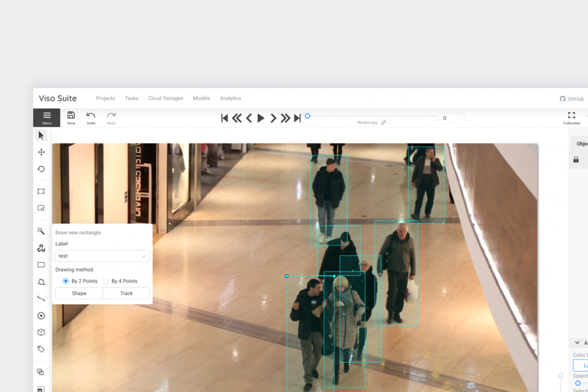Skip forward multiple frames with double arrows
Screen dimensions: 588x392
click(x=285, y=118)
